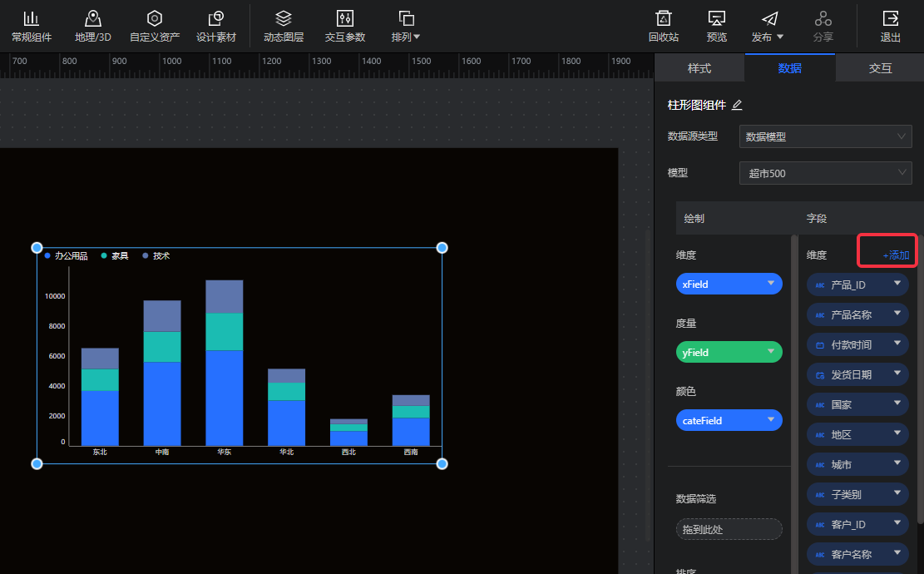Image resolution: width=924 pixels, height=574 pixels.
Task: Expand the xField dimension dropdown
Action: click(729, 284)
